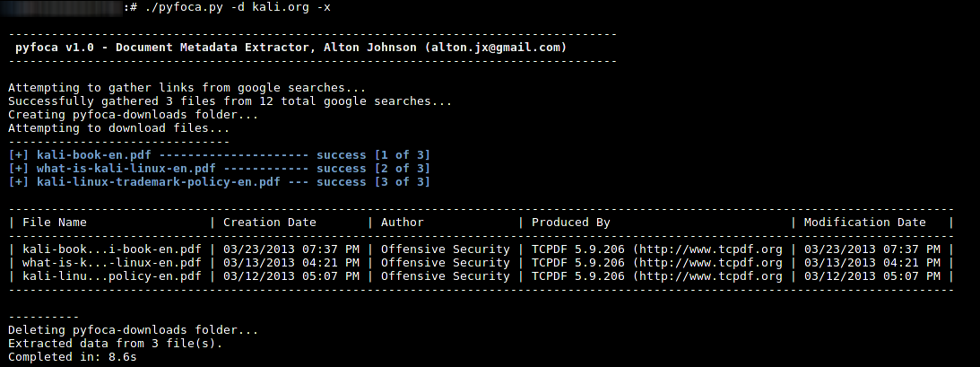Click the Author column header
980x367 pixels.
(x=402, y=222)
